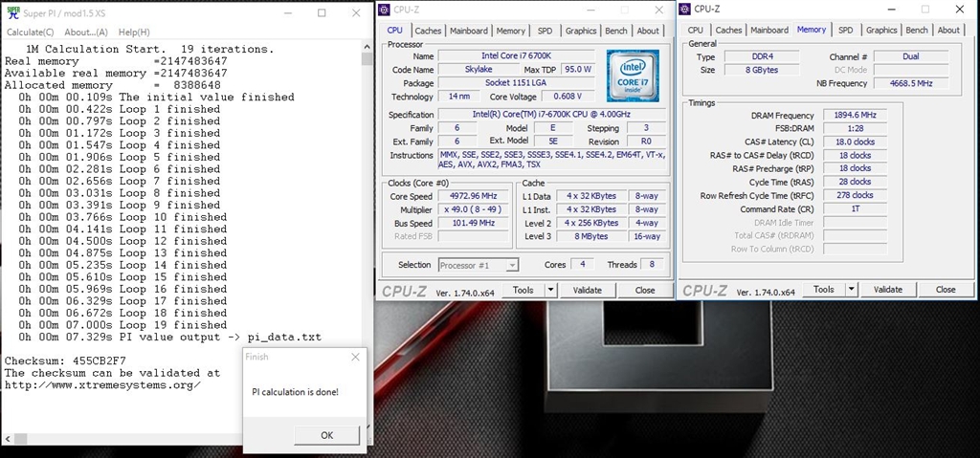Click the Loop 19 finished line
Viewport: 980px width, 458px height.
tap(122, 325)
